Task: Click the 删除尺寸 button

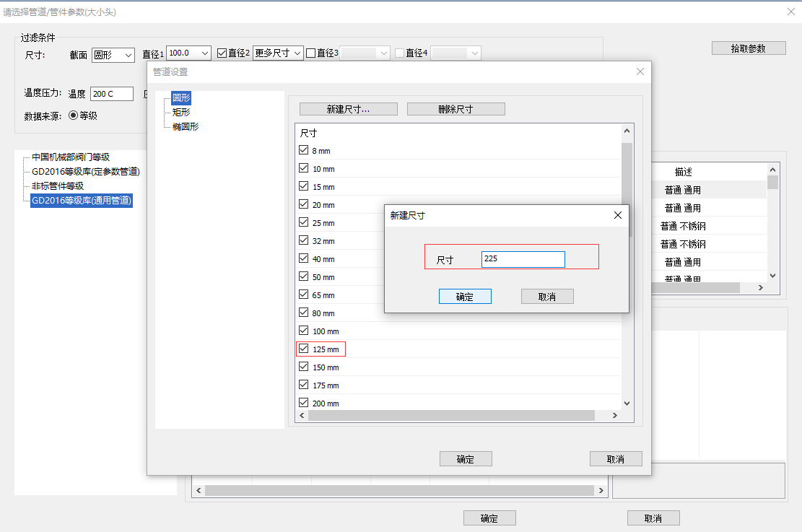Action: click(456, 109)
